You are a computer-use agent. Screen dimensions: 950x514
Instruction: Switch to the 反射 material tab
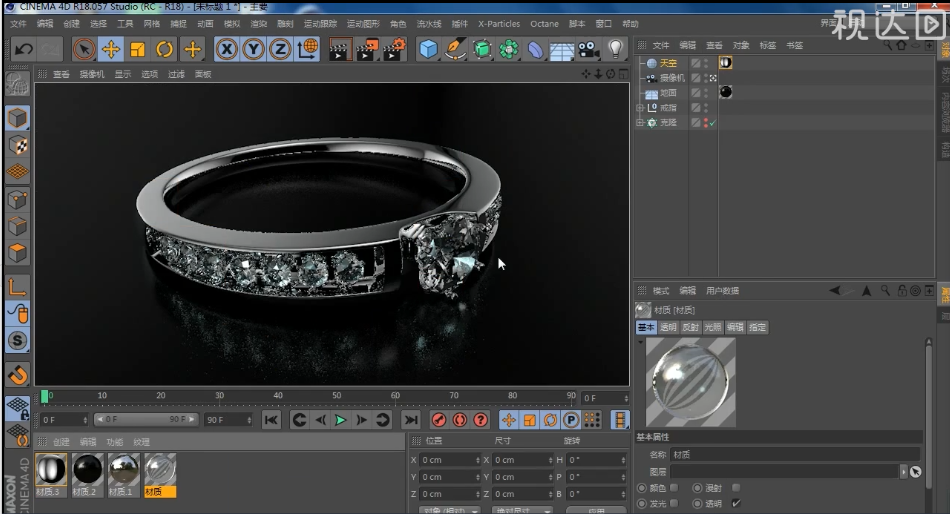[691, 327]
